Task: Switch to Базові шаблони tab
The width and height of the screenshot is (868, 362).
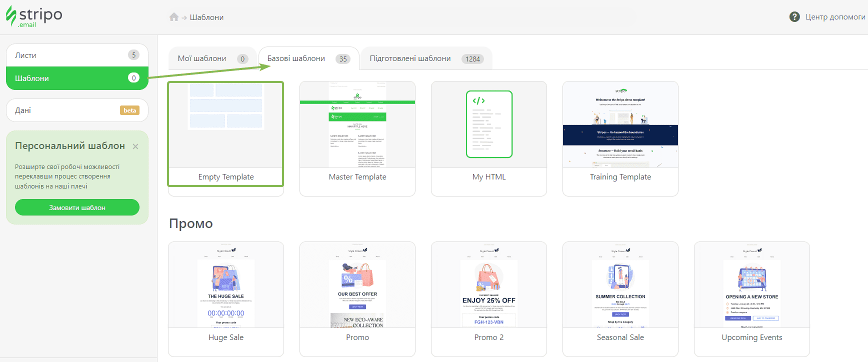Action: (x=308, y=59)
